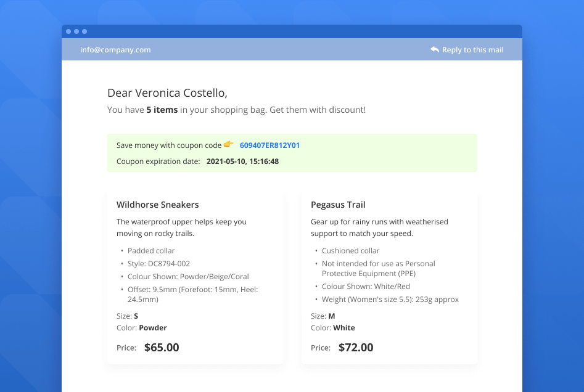The image size is (584, 392).
Task: Select coupon code 609407ER812Y01
Action: 269,145
